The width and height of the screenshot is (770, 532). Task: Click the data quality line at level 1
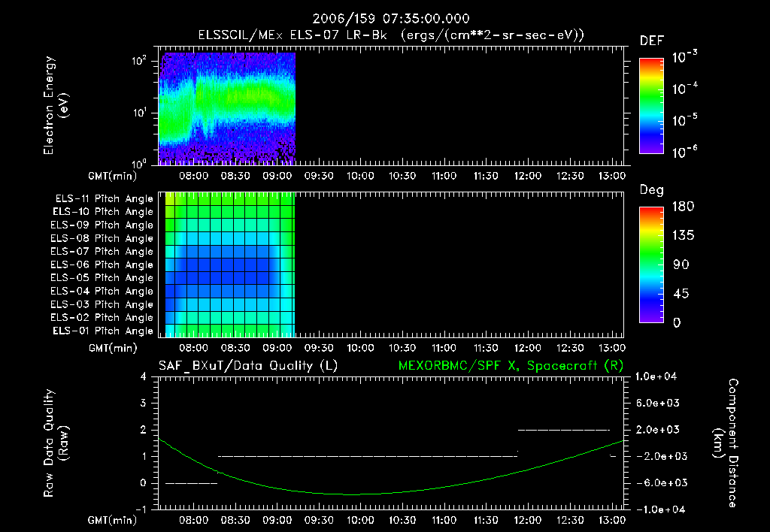coord(367,456)
